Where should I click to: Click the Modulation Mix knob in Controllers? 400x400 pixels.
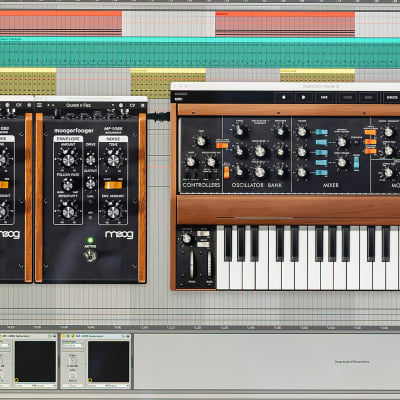tap(211, 162)
